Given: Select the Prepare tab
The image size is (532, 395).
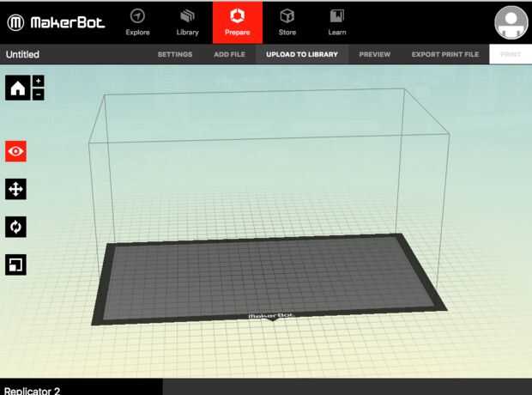Looking at the screenshot, I should coord(238,22).
